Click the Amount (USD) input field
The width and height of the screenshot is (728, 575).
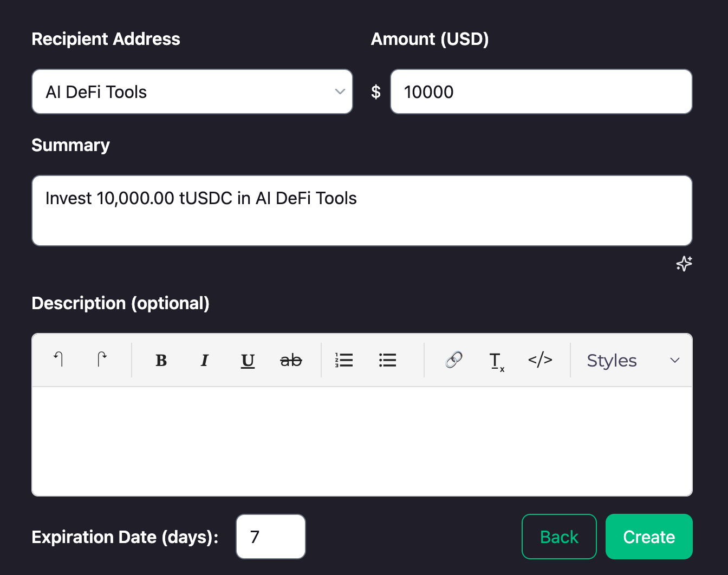(x=541, y=92)
